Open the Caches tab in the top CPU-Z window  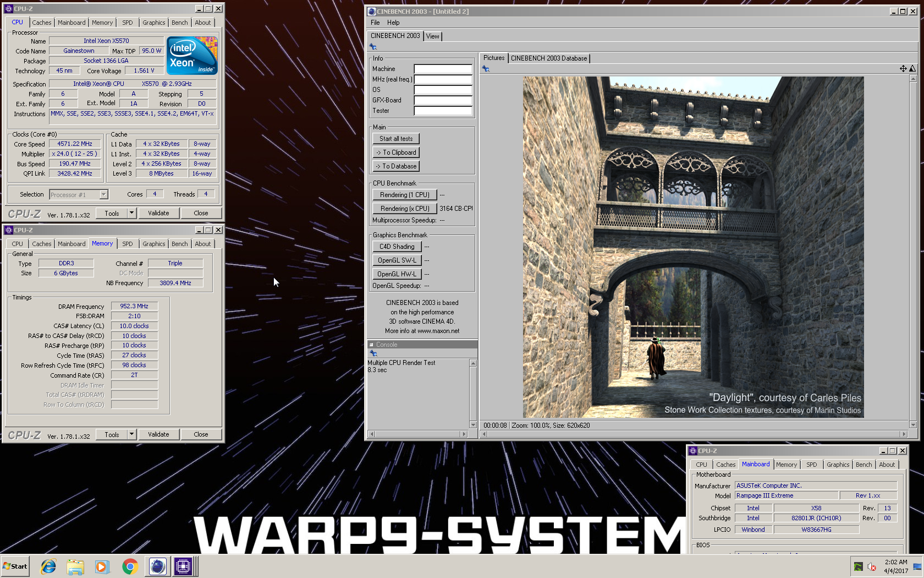pyautogui.click(x=41, y=23)
